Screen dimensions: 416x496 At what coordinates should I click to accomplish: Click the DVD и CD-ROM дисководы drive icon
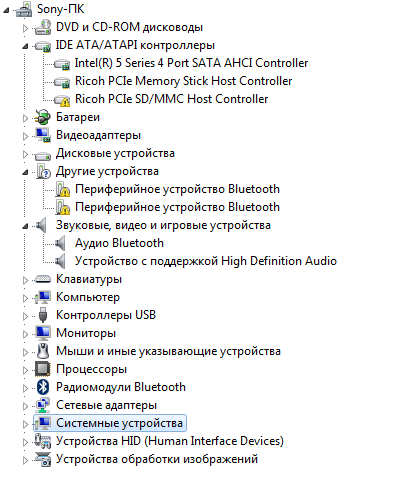pyautogui.click(x=43, y=27)
